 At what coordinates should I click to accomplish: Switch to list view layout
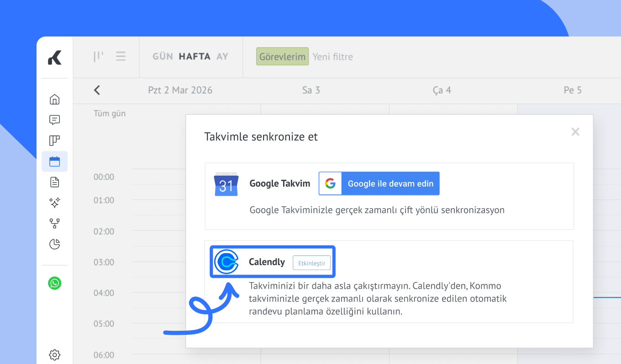point(121,57)
